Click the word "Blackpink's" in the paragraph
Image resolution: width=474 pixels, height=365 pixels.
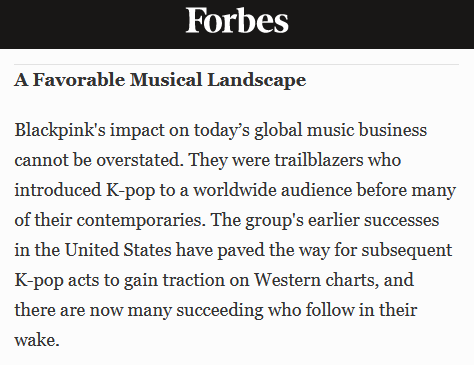click(60, 130)
